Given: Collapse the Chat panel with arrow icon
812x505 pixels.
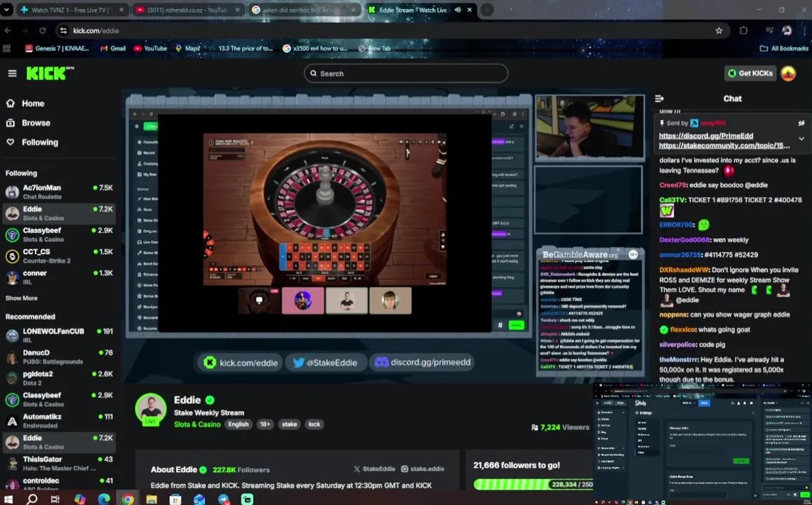Looking at the screenshot, I should pos(659,98).
